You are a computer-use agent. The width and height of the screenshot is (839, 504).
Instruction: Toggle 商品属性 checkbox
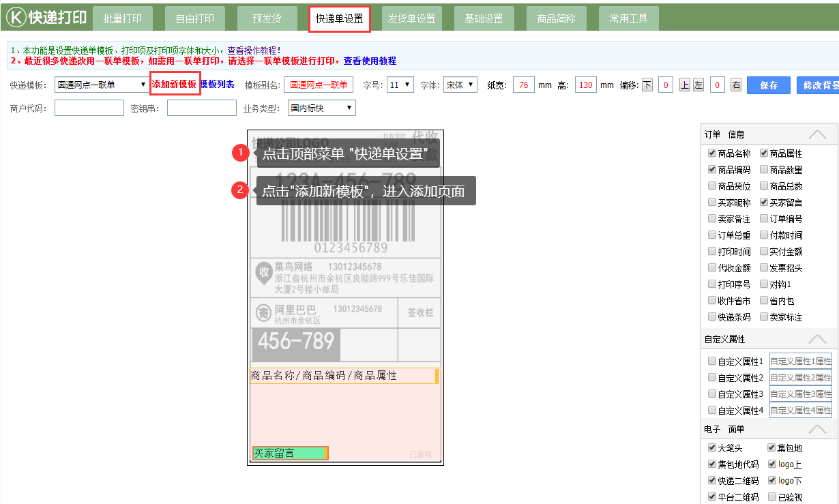(x=764, y=153)
